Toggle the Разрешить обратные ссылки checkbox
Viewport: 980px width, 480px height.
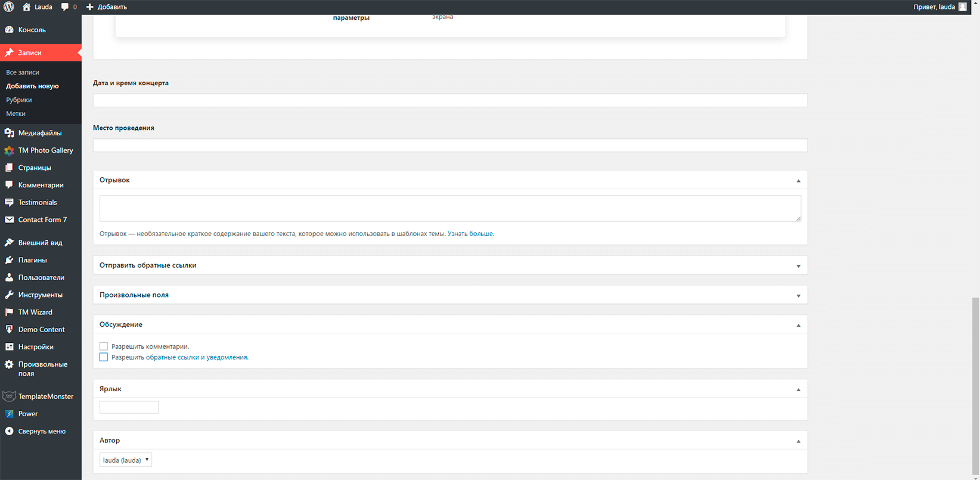click(x=104, y=357)
